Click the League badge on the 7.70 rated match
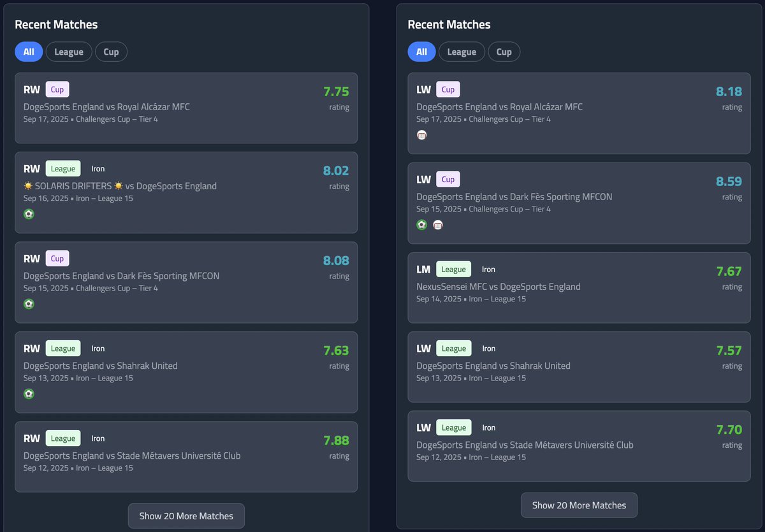The width and height of the screenshot is (765, 532). click(453, 428)
